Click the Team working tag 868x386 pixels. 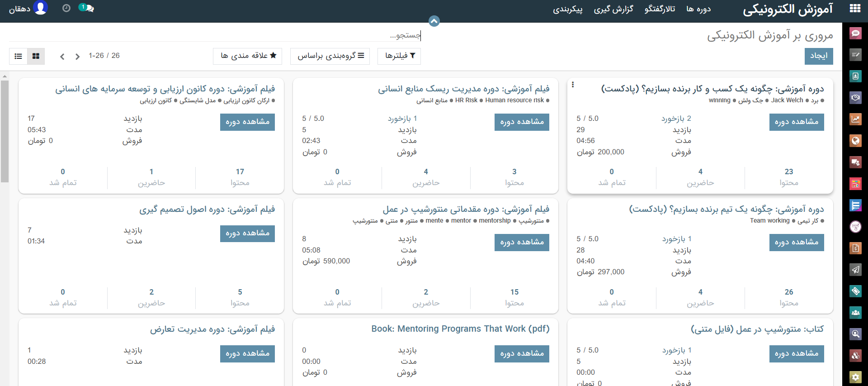769,221
